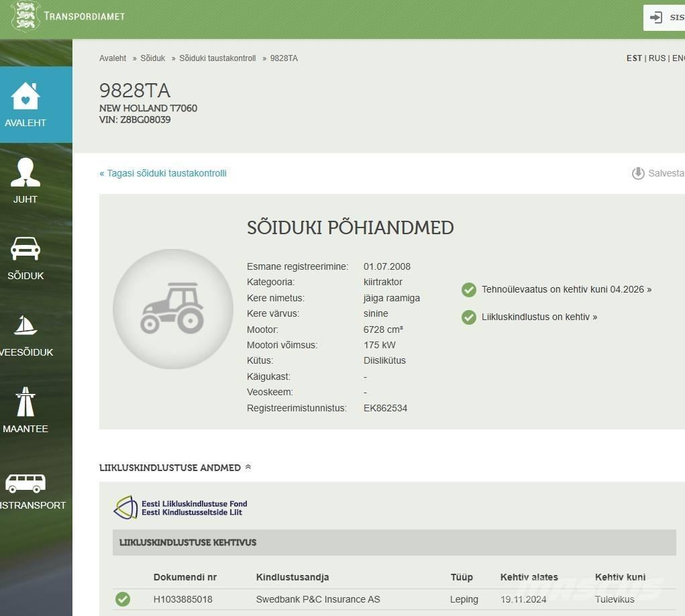This screenshot has height=616, width=685.
Task: Select SÕIDUK sidebar label
Action: (25, 276)
